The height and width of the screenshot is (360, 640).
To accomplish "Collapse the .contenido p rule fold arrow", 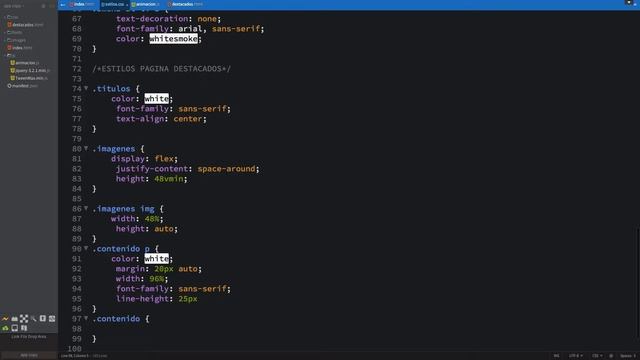I will 86,248.
